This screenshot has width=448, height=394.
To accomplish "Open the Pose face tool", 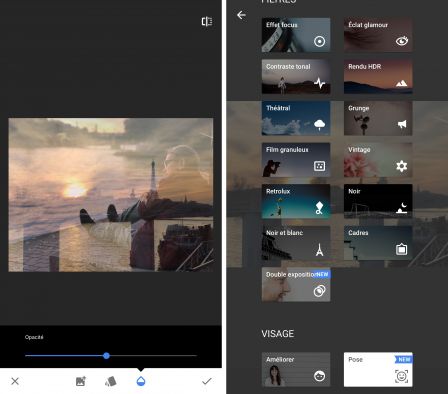I will tap(378, 369).
